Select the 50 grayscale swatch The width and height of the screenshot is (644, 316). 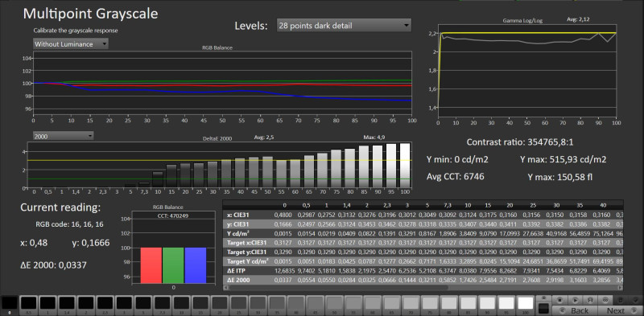click(x=334, y=305)
